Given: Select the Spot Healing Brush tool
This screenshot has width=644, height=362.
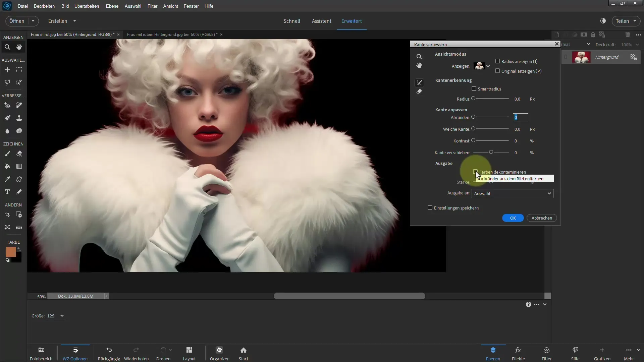Looking at the screenshot, I should click(19, 106).
